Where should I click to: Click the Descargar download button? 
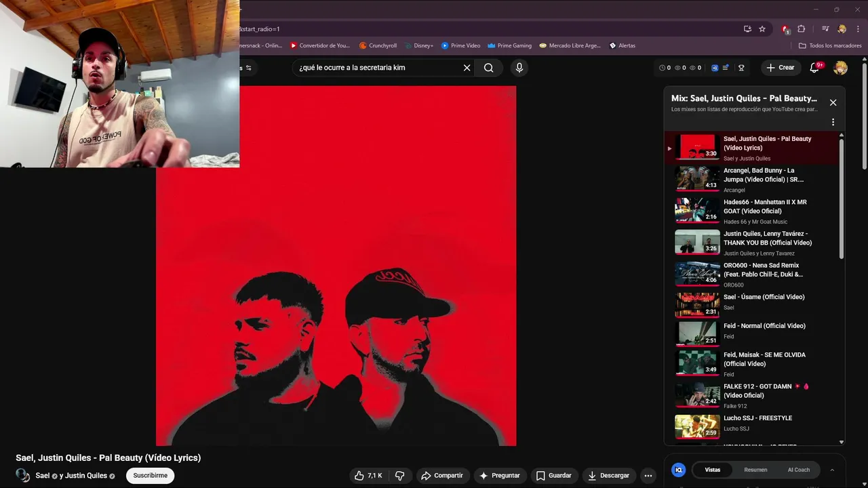point(609,476)
